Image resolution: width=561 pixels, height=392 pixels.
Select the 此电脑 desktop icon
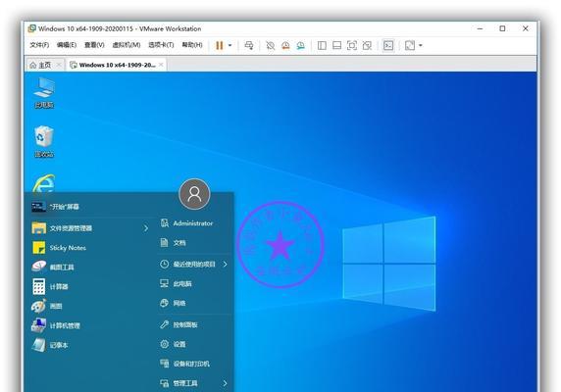coord(44,92)
